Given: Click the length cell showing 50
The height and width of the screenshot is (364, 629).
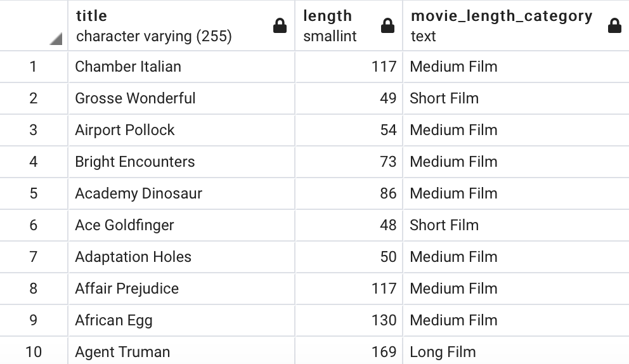Looking at the screenshot, I should (349, 257).
